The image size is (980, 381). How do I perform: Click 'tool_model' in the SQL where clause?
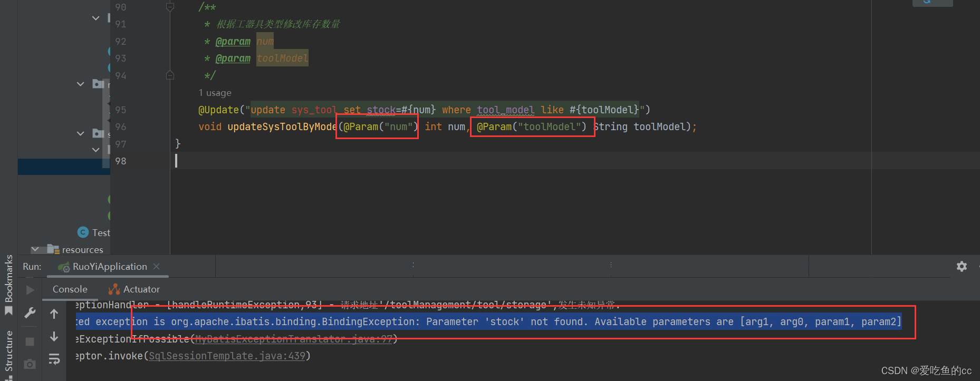(x=505, y=110)
